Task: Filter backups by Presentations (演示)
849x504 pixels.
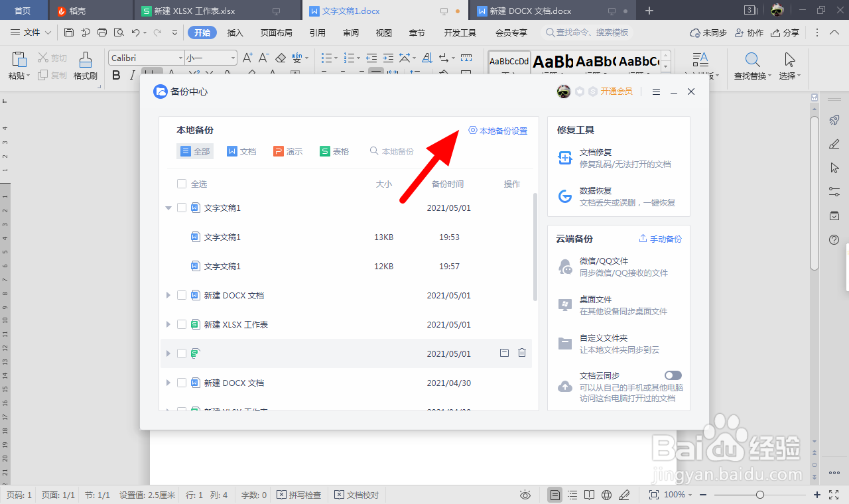Action: click(x=288, y=151)
